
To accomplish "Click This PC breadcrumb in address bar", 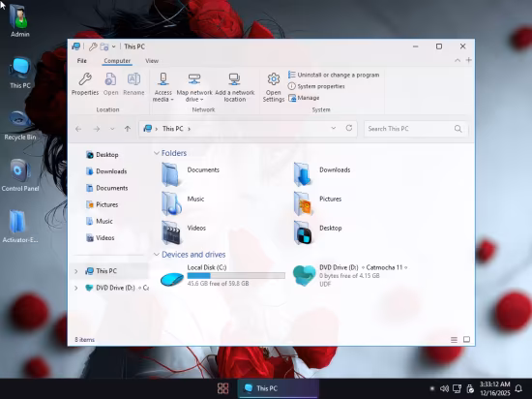I will tap(173, 129).
